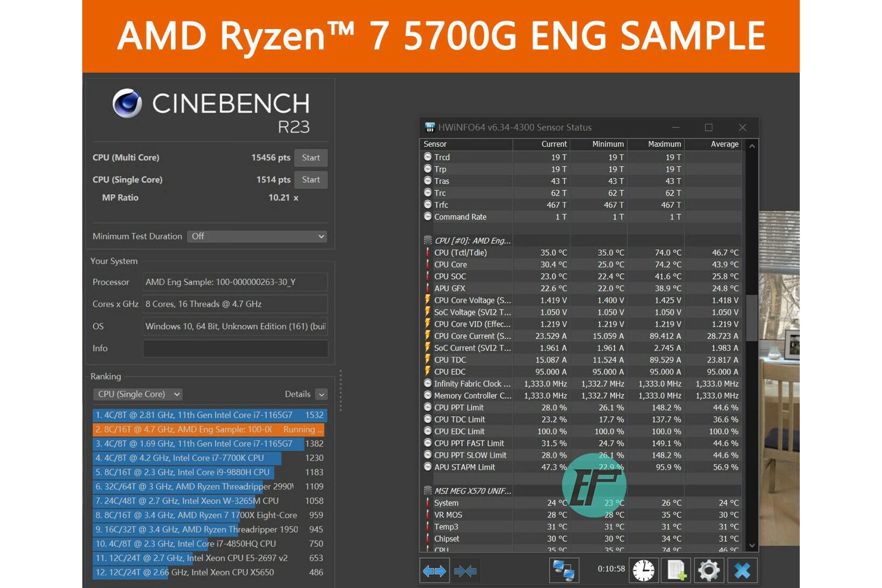Click the HWiNFO64 title bar app icon
The image size is (882, 588).
click(x=430, y=127)
